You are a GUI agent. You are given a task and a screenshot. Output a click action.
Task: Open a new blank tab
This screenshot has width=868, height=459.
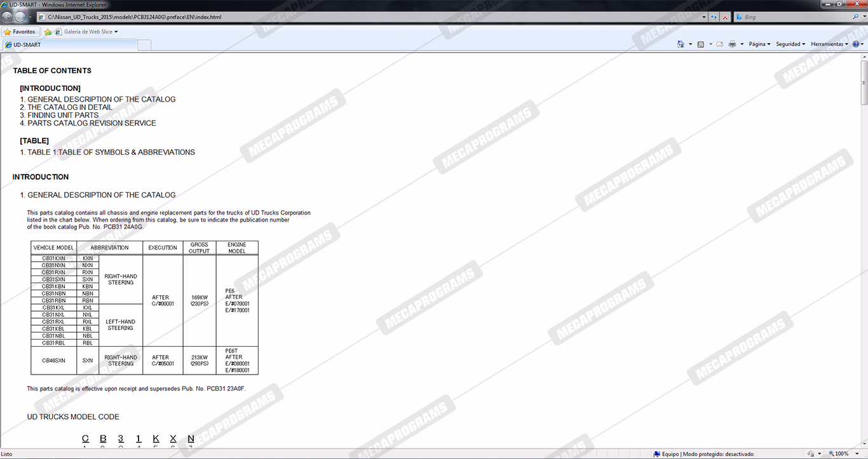(144, 44)
